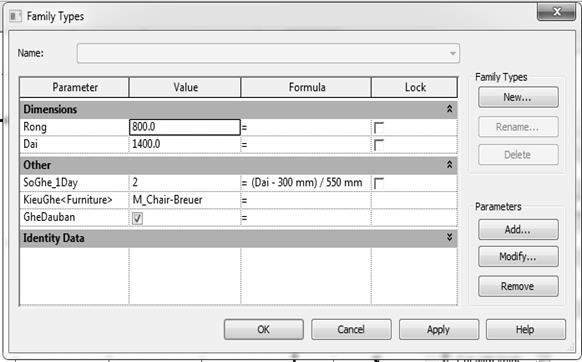Viewport: 582px width, 362px height.
Task: Confirm with the OK button
Action: [264, 329]
